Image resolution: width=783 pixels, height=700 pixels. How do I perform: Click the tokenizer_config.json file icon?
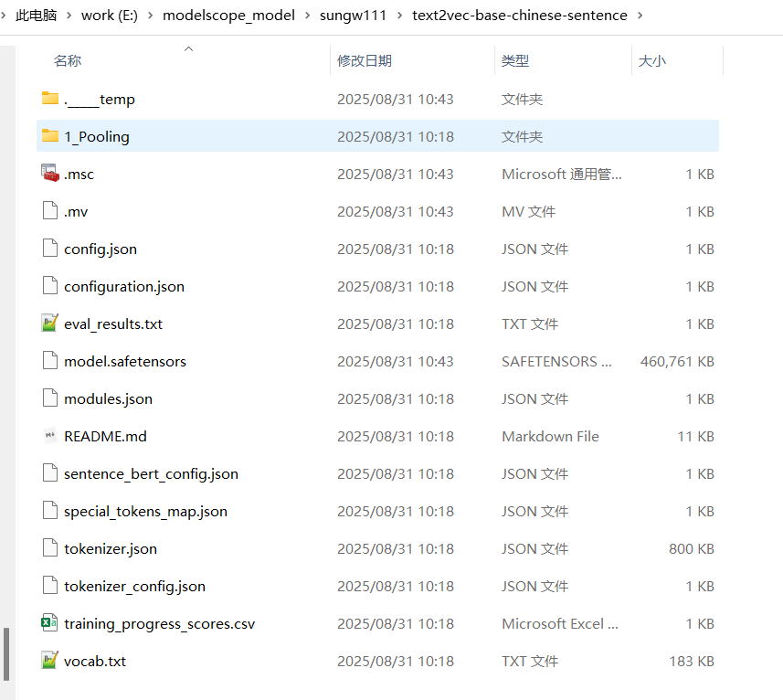(x=50, y=585)
